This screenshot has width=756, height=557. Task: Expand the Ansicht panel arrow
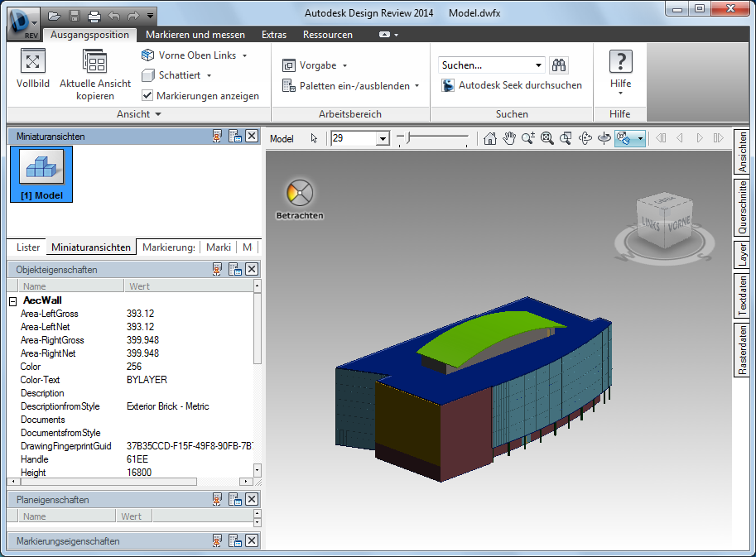pyautogui.click(x=158, y=114)
